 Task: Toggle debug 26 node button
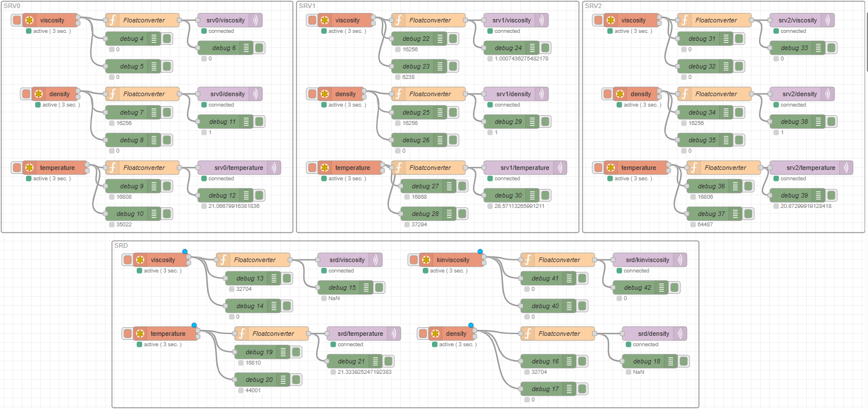pyautogui.click(x=453, y=140)
